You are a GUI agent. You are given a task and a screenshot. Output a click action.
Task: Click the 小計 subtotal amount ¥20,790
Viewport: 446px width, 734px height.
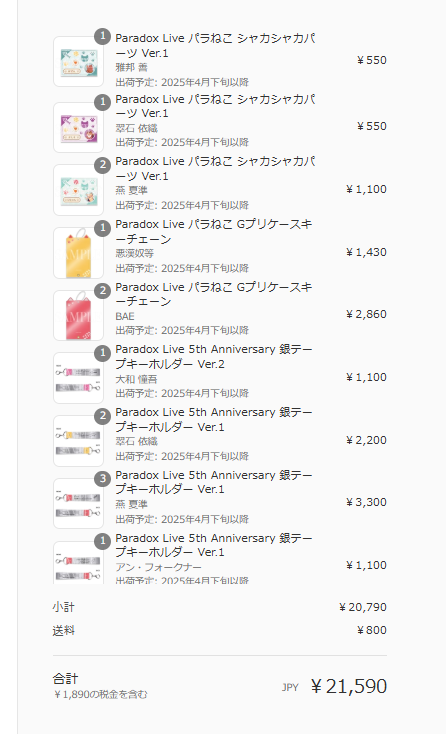point(363,607)
